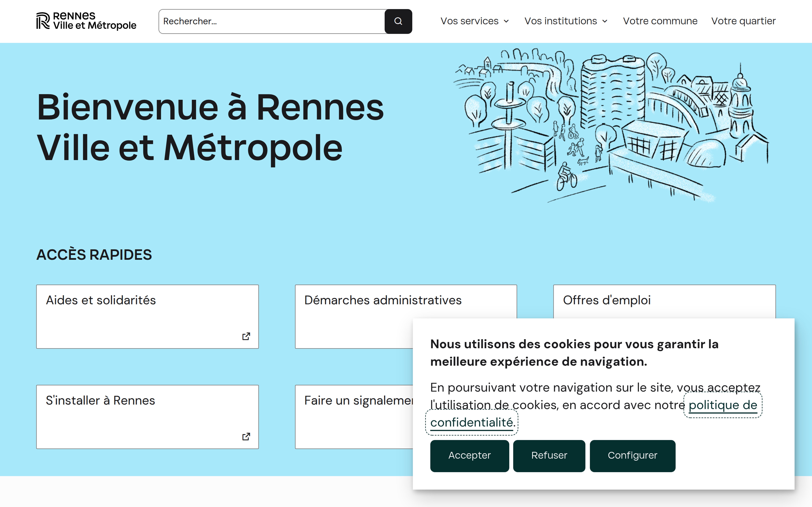Open the Offres d'emploi card
The height and width of the screenshot is (507, 812).
[x=607, y=300]
